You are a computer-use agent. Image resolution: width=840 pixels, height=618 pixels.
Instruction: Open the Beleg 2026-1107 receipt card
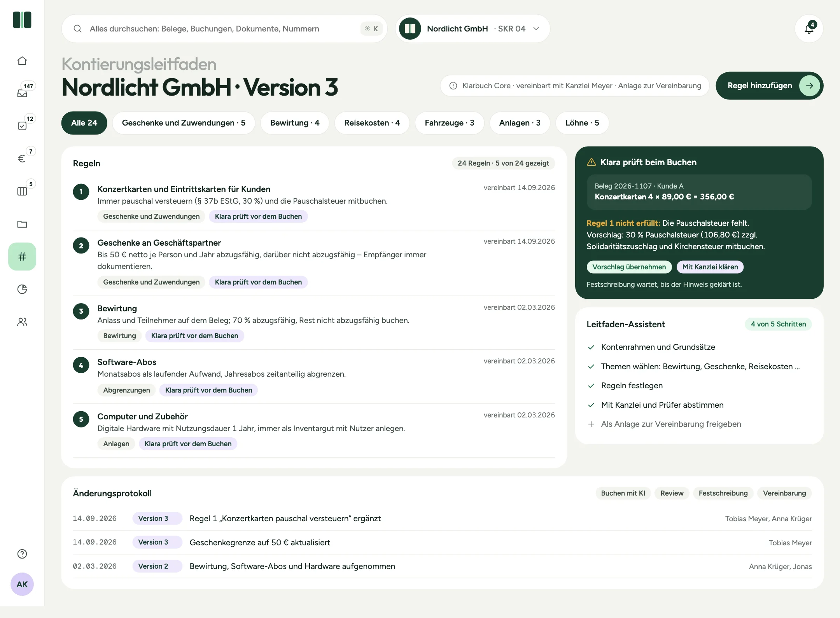[x=699, y=192]
